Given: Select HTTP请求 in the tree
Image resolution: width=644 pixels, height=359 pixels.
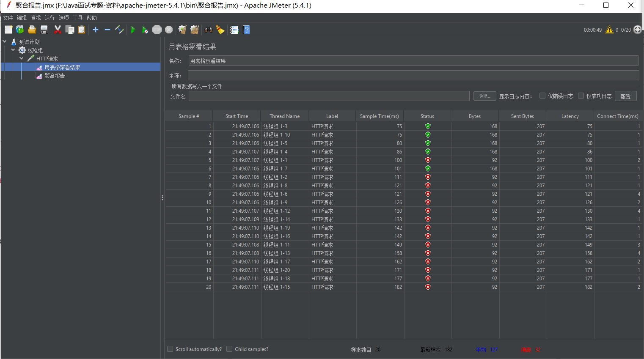Looking at the screenshot, I should tap(47, 58).
